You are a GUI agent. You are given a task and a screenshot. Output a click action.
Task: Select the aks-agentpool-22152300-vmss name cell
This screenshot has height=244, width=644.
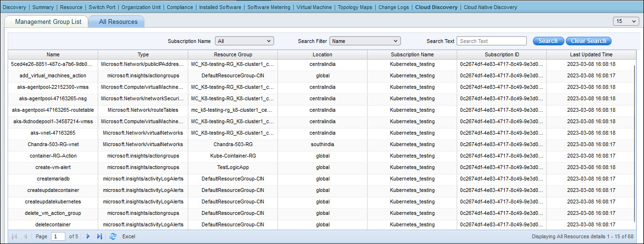click(x=53, y=87)
